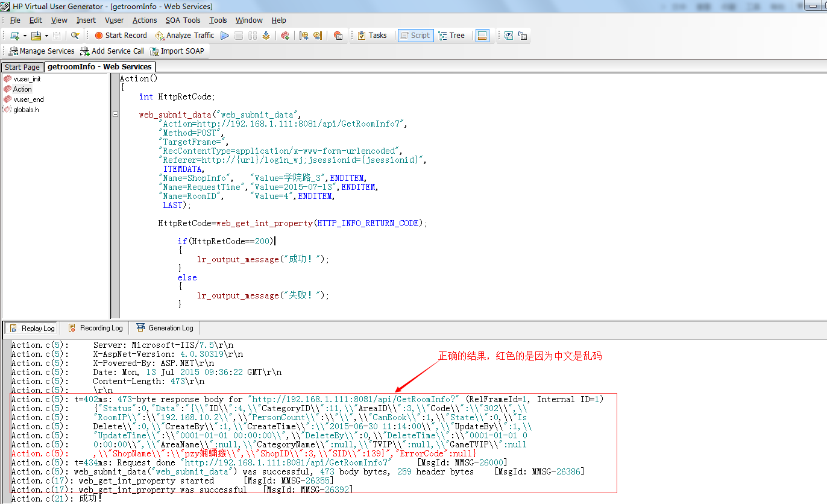Click Import SOAP icon button
The image size is (827, 504).
tap(177, 51)
